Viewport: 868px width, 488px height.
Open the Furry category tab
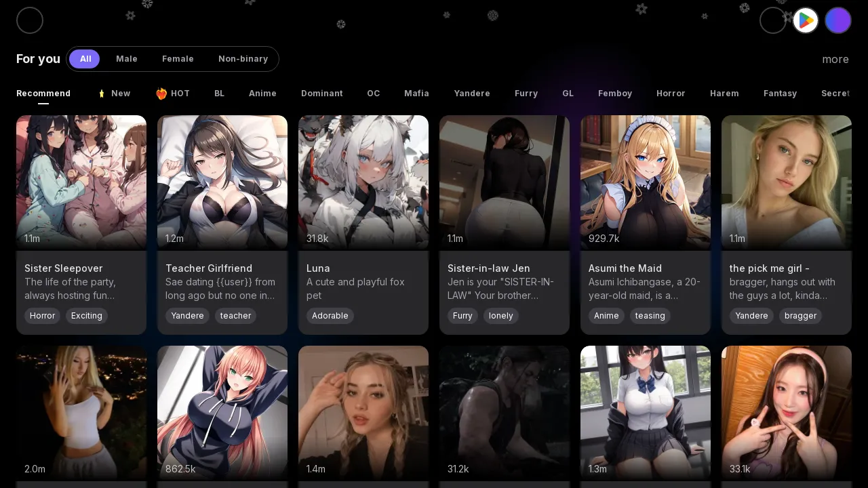pos(526,94)
